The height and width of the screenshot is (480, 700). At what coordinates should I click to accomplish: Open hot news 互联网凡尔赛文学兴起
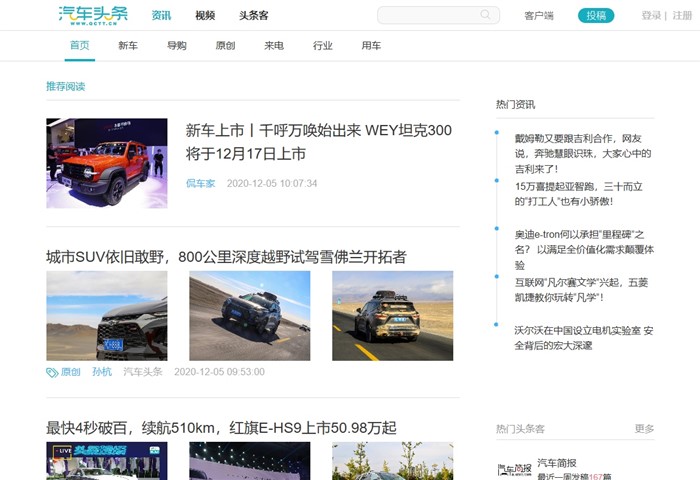pyautogui.click(x=581, y=290)
